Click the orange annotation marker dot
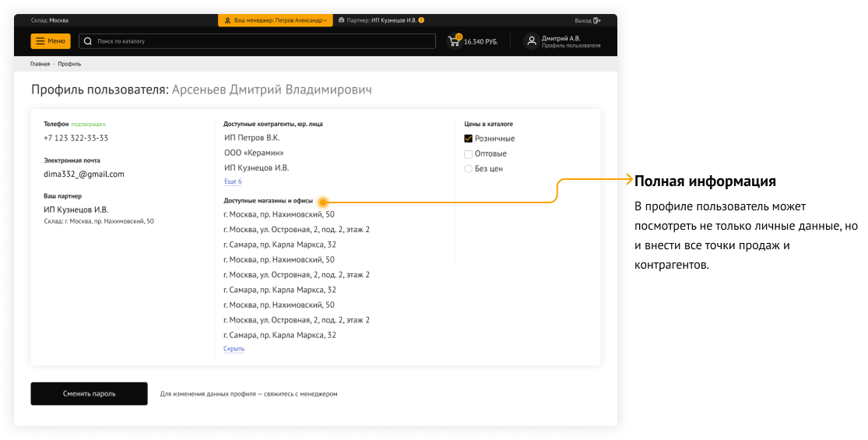868x440 pixels. pyautogui.click(x=322, y=201)
